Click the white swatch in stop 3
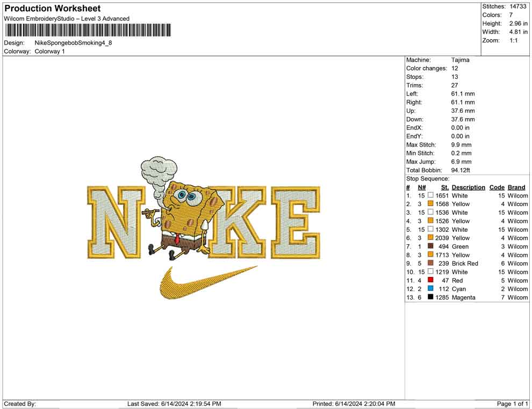 click(430, 212)
